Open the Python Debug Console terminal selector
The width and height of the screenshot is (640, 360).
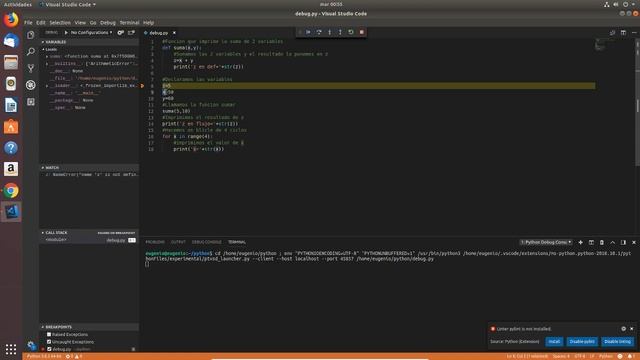[x=546, y=242]
